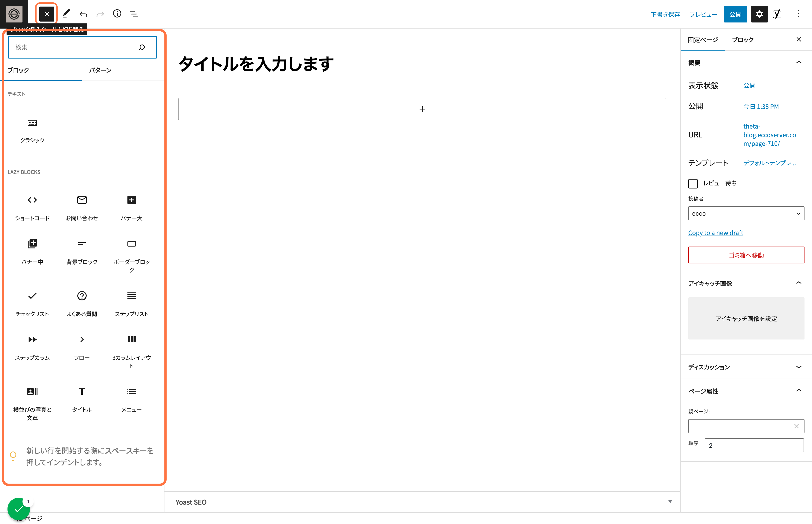Open the theta-blog page URL link

click(x=769, y=135)
